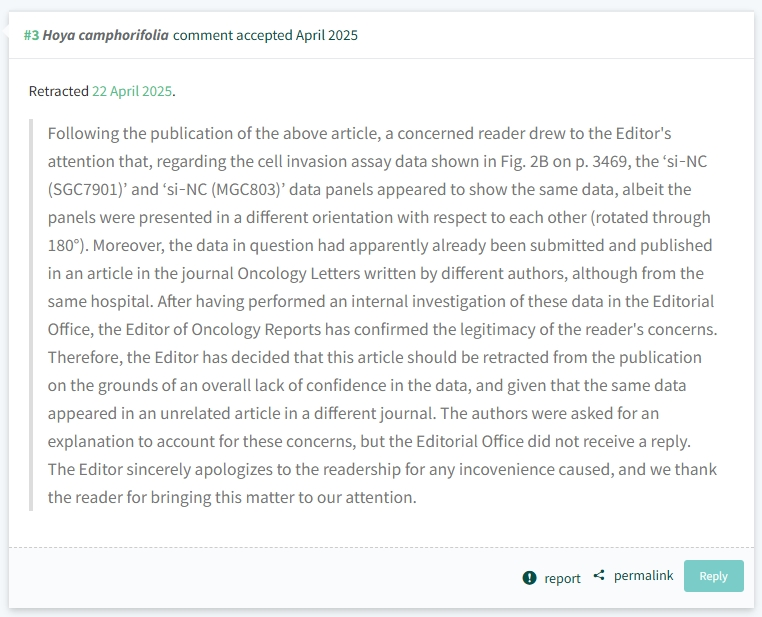Click 'Oncology Reports' in the quoted notice
The width and height of the screenshot is (762, 617).
(x=256, y=329)
